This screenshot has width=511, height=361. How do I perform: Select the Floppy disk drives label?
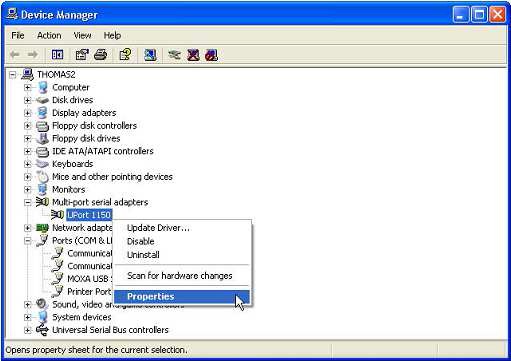(86, 138)
